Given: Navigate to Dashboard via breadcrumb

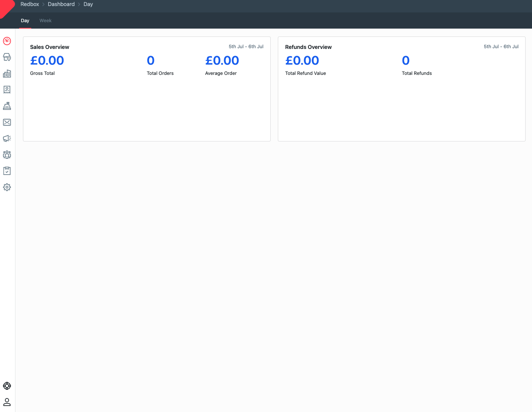Looking at the screenshot, I should pos(61,4).
